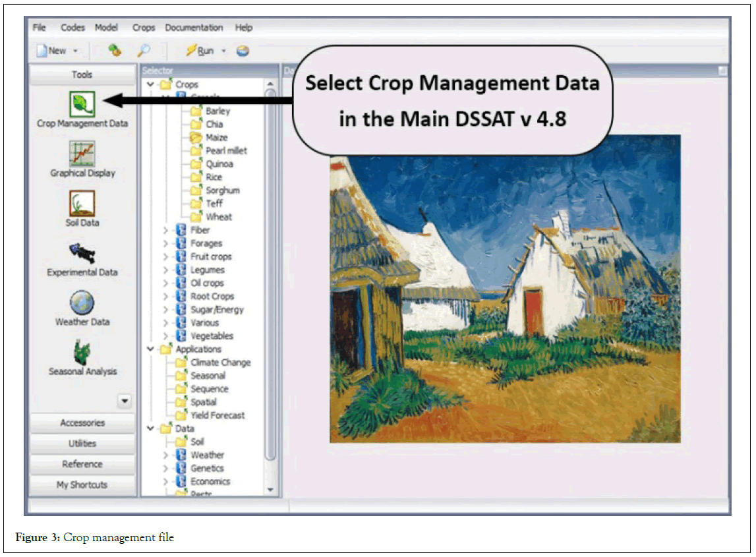Expand the Genetics node

[165, 468]
